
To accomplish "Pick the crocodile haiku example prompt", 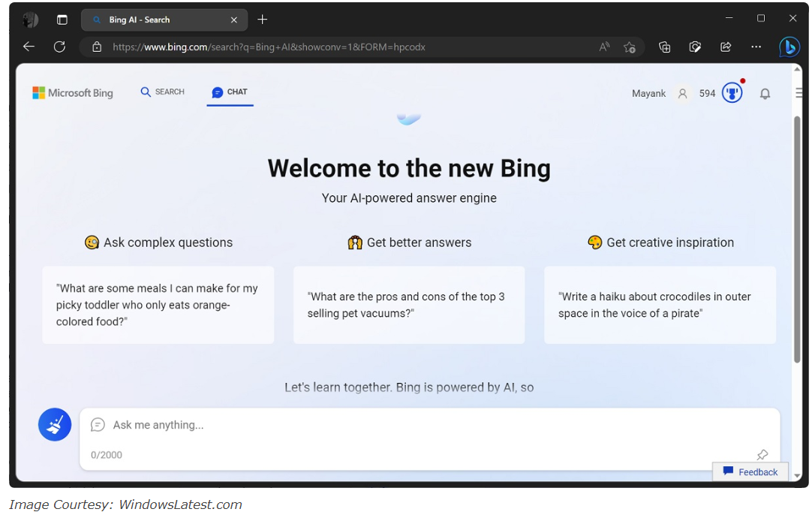I will pos(660,306).
